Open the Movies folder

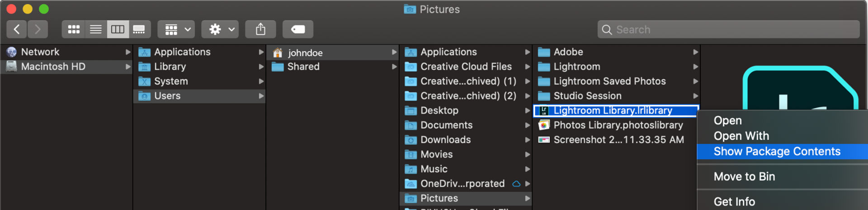click(x=466, y=154)
